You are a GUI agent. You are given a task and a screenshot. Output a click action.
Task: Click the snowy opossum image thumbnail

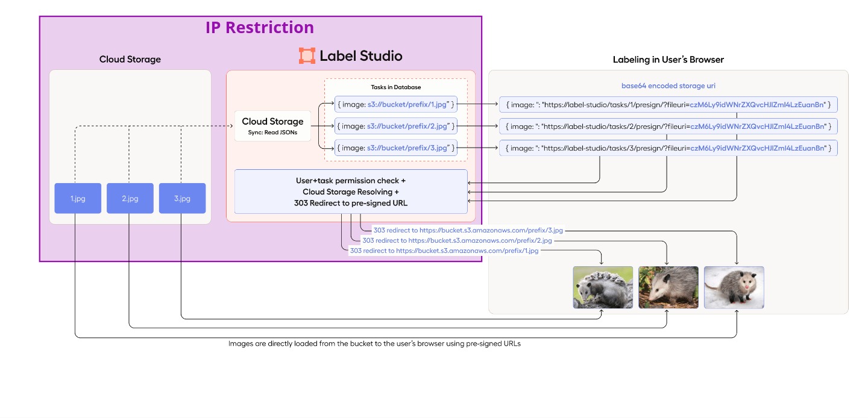point(734,287)
